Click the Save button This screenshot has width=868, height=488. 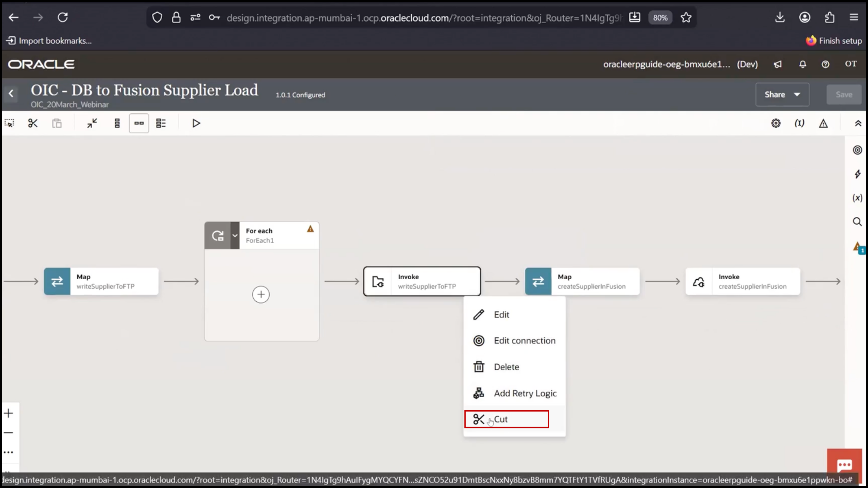point(844,94)
